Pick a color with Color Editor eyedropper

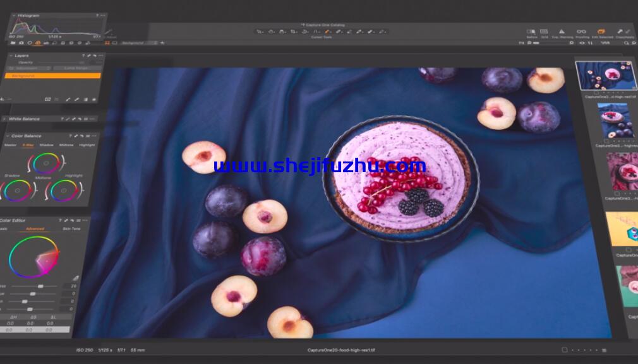coord(76,278)
